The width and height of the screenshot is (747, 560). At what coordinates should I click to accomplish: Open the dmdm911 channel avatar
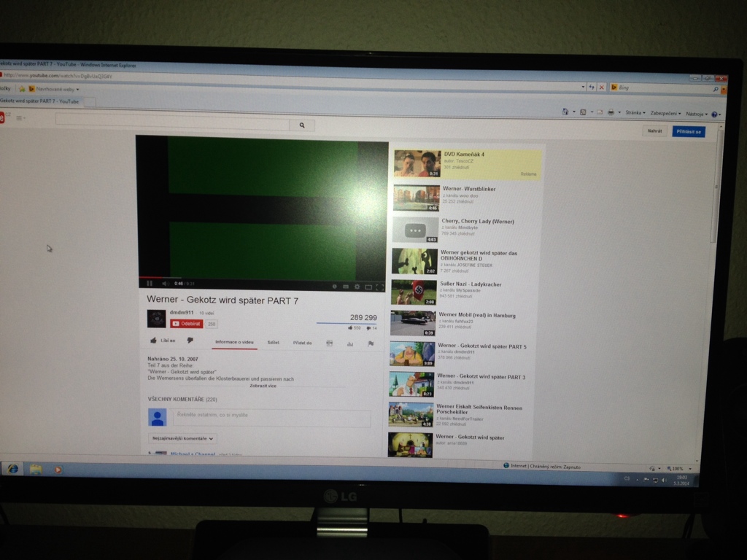tap(156, 319)
